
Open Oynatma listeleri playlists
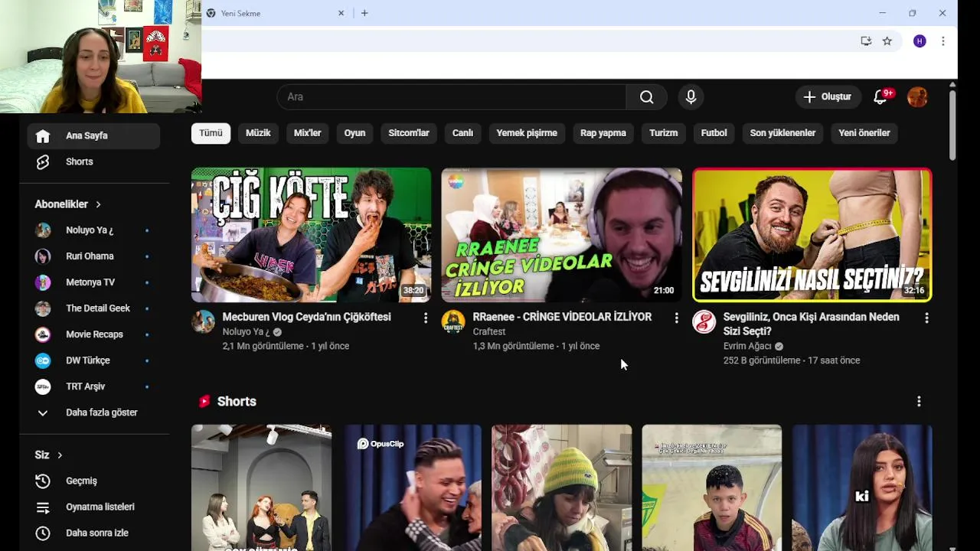93,507
